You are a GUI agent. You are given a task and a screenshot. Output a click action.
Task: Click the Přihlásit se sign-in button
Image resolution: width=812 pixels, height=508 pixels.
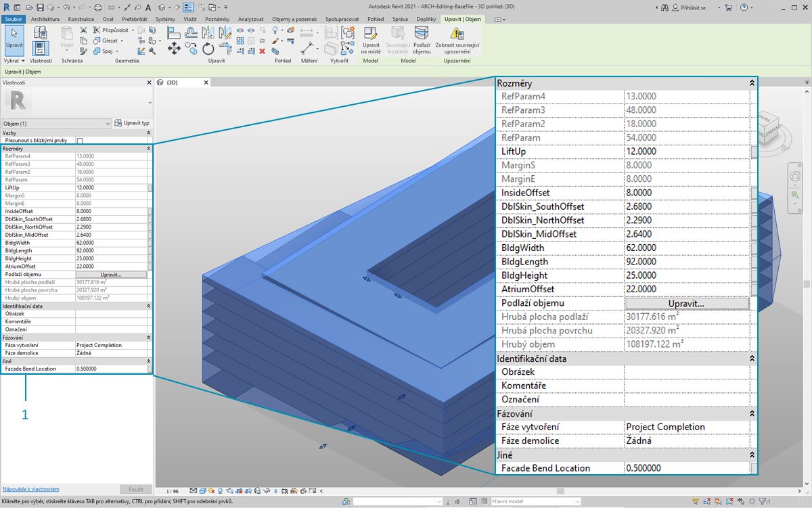click(x=690, y=7)
